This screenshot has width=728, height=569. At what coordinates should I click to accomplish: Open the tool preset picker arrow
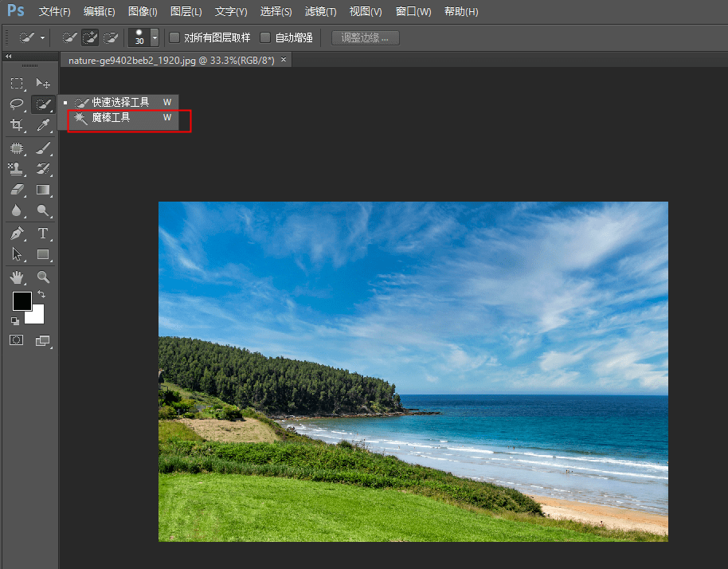click(42, 37)
